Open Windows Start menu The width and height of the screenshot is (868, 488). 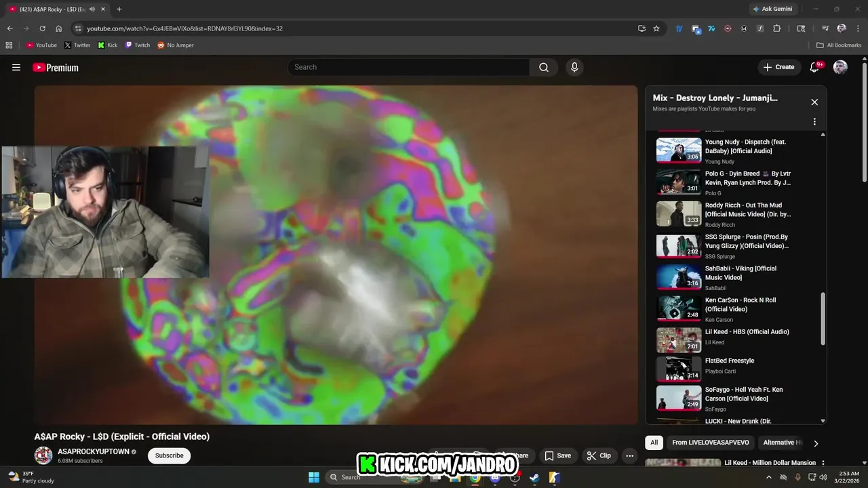pos(314,477)
